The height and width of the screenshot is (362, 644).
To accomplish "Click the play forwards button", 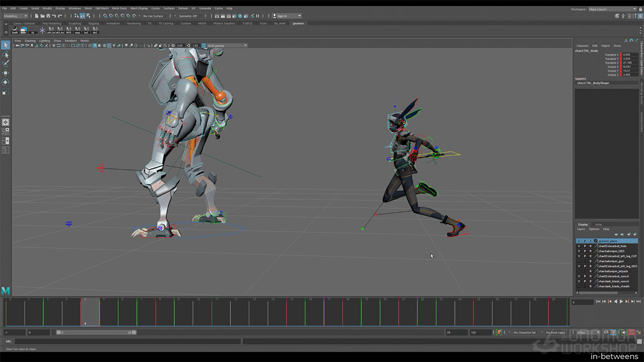I will coord(621,302).
